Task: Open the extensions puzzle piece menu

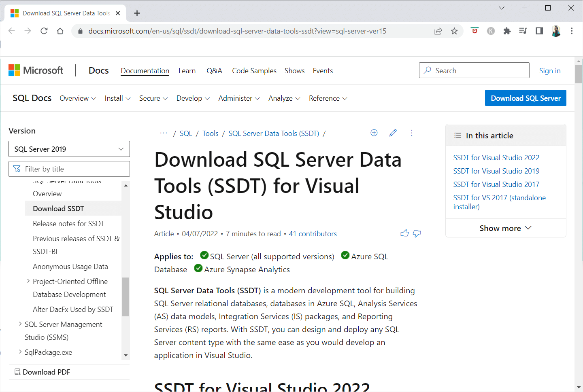Action: 507,31
